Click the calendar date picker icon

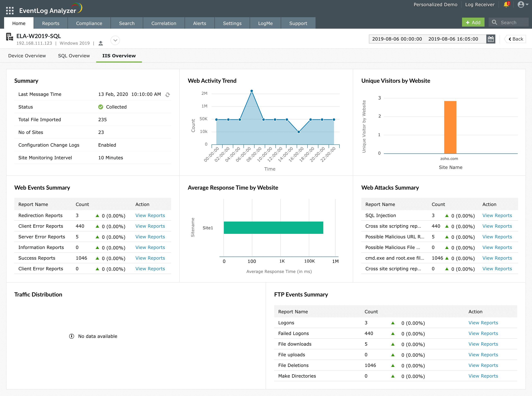click(490, 39)
